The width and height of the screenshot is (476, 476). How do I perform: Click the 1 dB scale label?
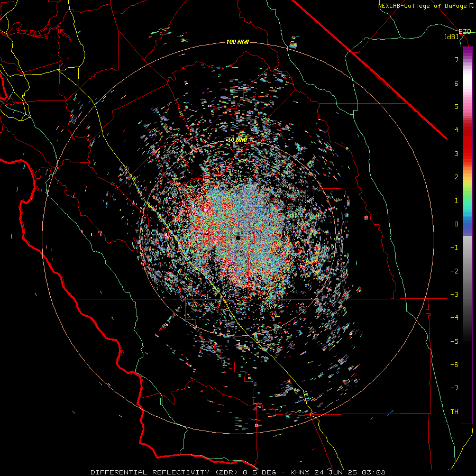[x=456, y=200]
